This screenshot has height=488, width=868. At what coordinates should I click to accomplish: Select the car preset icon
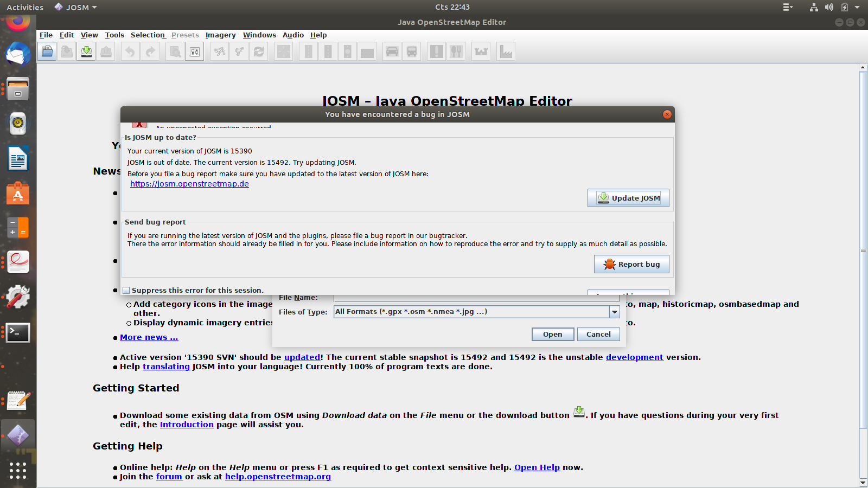click(392, 52)
